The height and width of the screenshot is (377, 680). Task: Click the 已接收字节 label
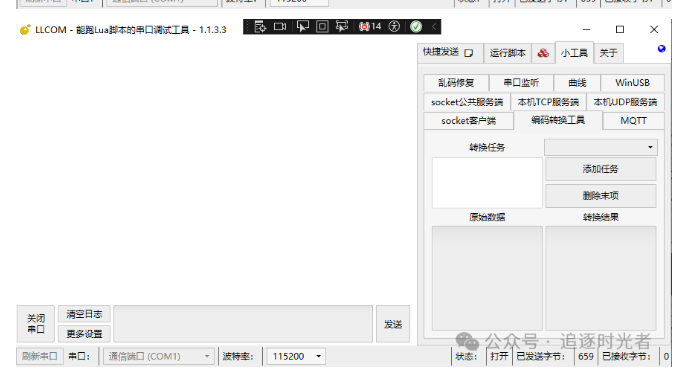tap(627, 357)
